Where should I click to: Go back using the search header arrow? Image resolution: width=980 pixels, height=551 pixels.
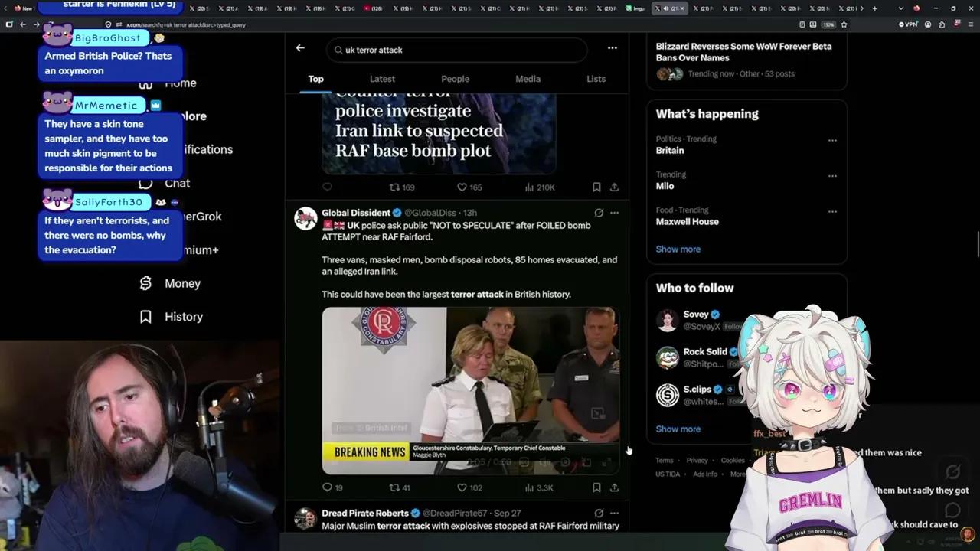[300, 48]
